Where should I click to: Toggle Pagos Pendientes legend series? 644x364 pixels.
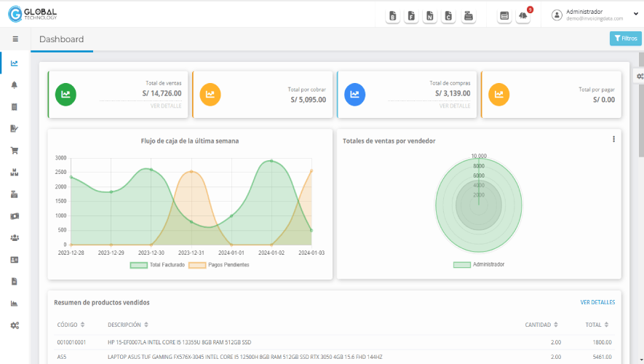pos(219,265)
